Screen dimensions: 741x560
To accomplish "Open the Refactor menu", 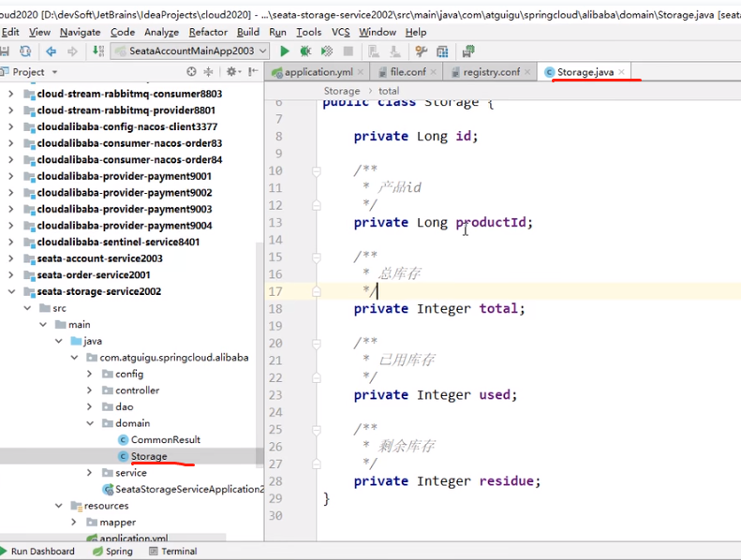I will [208, 32].
